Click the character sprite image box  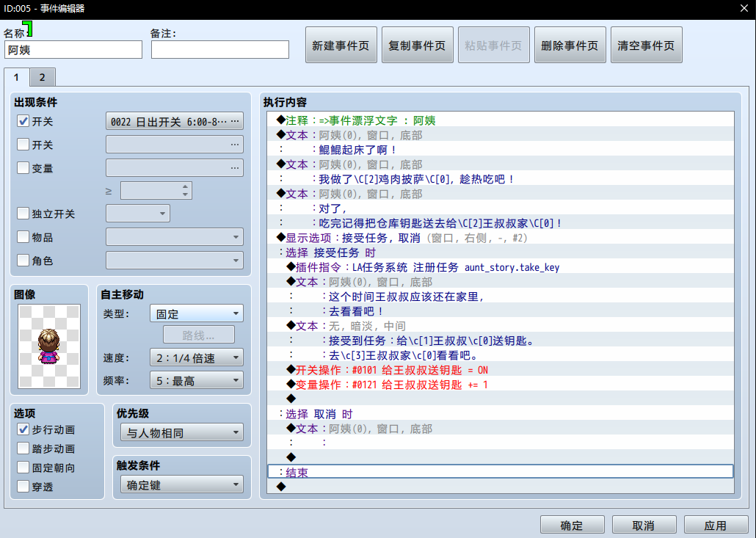click(x=49, y=346)
